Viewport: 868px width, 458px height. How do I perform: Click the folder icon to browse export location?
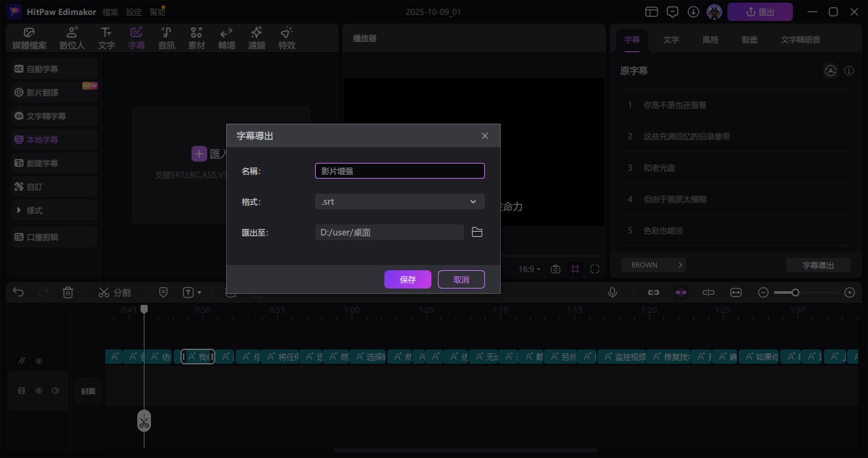[477, 232]
